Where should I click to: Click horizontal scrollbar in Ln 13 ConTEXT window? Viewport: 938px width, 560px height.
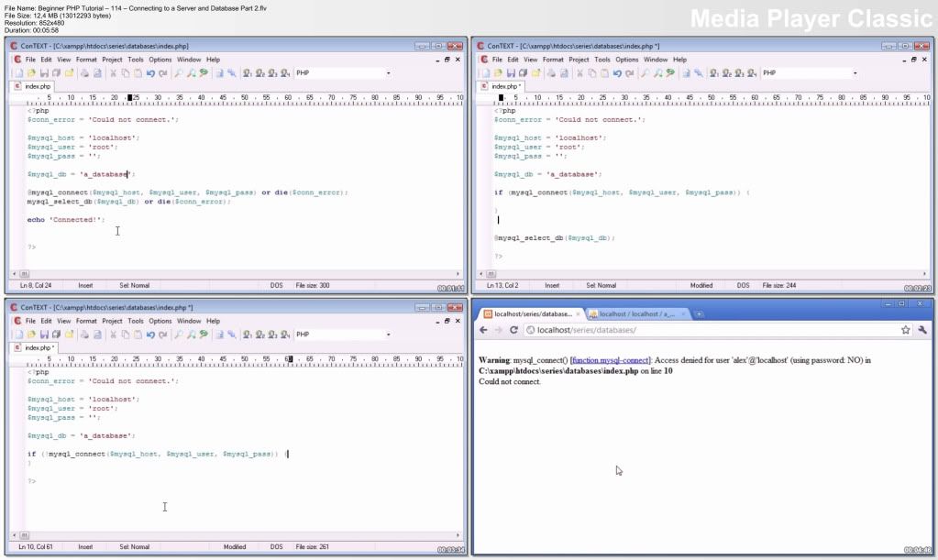tap(703, 274)
